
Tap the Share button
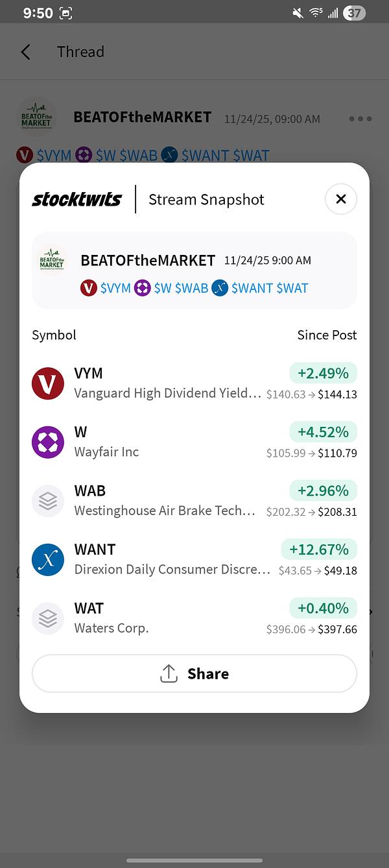(194, 673)
